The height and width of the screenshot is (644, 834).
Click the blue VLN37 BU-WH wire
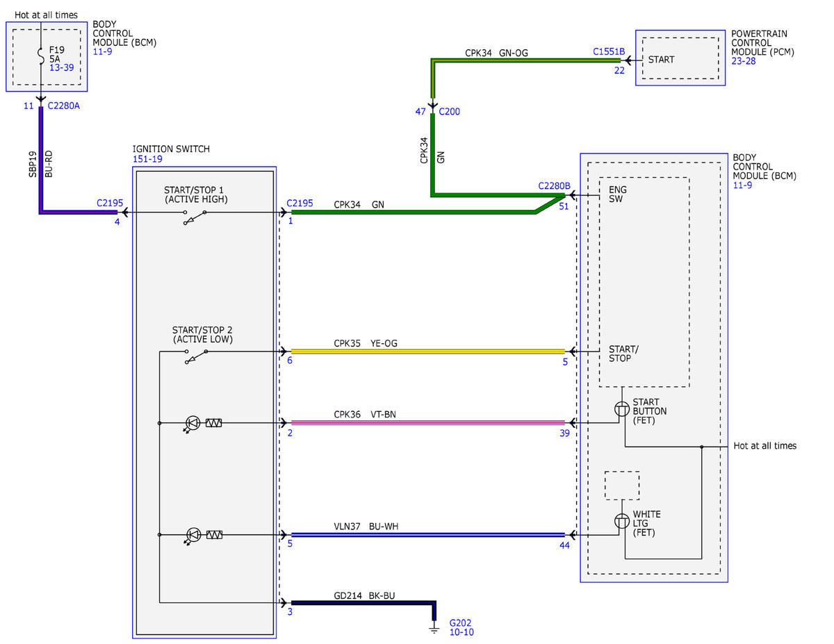tap(427, 535)
